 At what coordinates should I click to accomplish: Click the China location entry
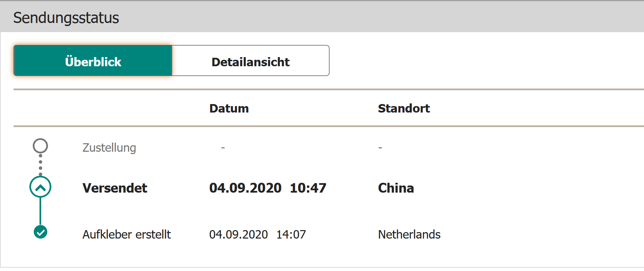coord(396,188)
